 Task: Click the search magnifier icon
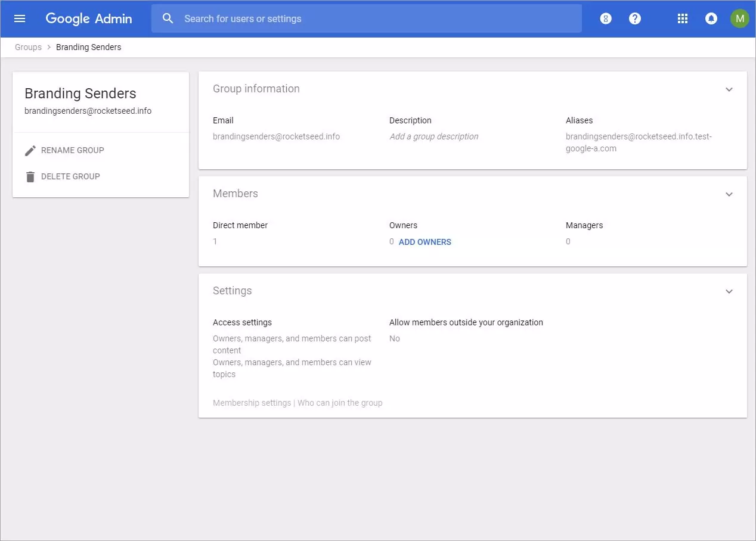click(168, 18)
